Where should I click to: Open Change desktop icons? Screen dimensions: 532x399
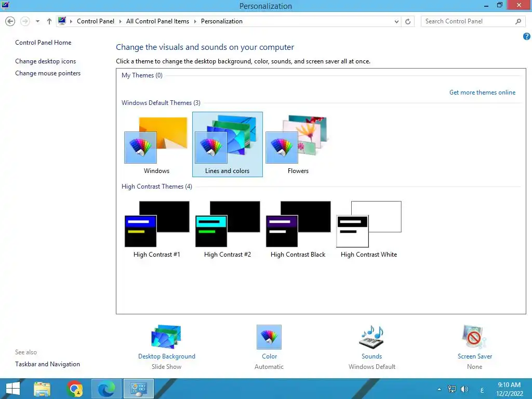coord(46,61)
